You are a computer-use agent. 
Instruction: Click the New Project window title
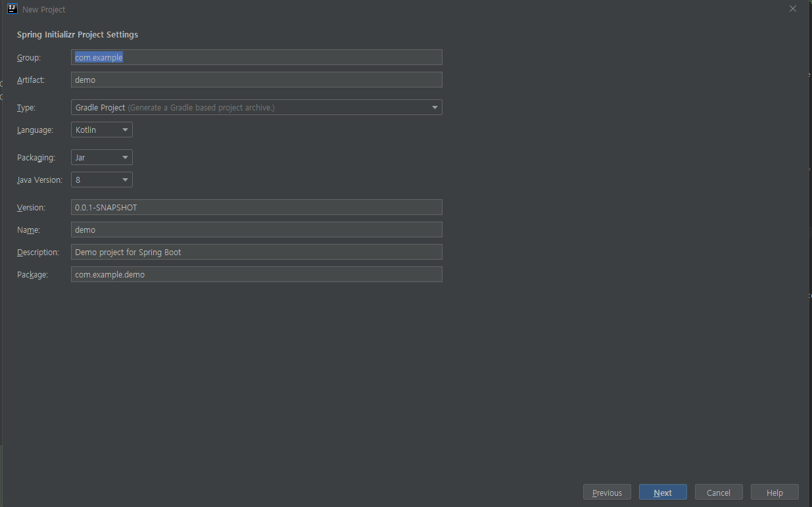[44, 10]
